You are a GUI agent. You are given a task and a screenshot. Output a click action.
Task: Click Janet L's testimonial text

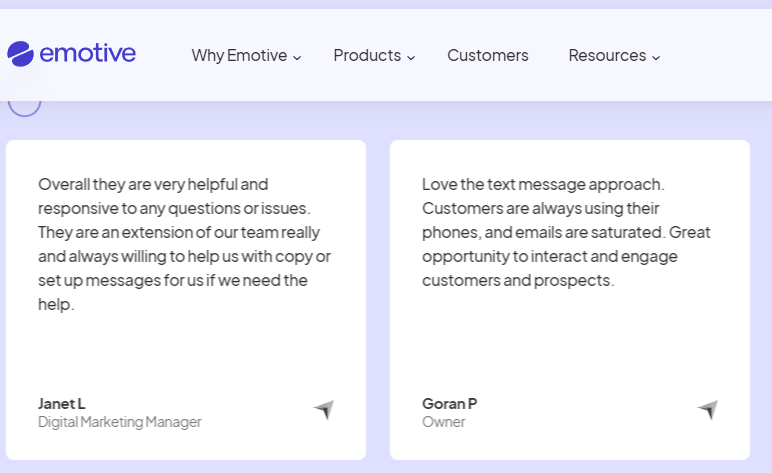coord(185,244)
